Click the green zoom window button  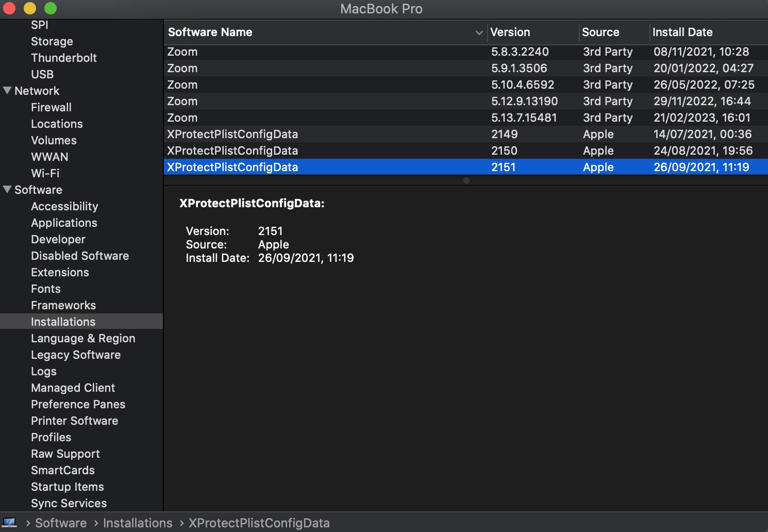50,8
